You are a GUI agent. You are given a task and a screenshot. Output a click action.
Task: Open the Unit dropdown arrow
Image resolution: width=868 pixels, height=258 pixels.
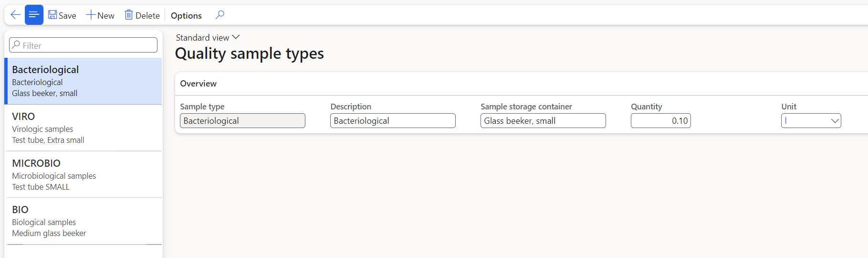(x=835, y=121)
